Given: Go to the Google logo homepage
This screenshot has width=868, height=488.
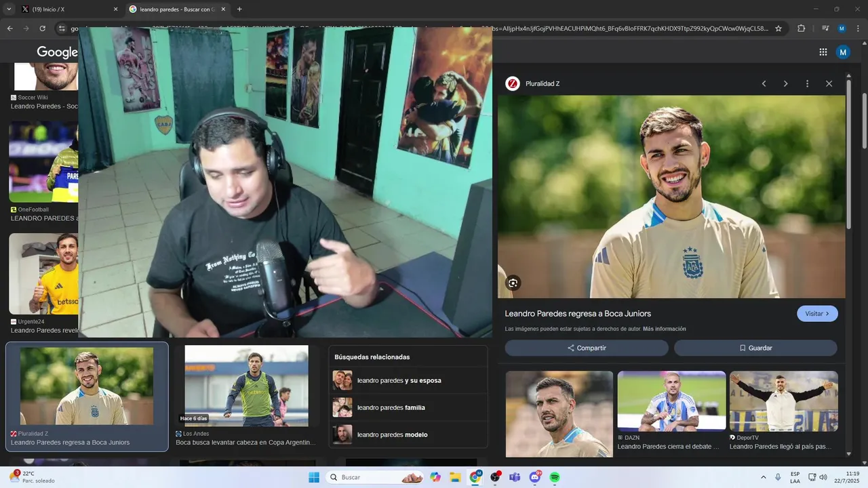Looking at the screenshot, I should [x=57, y=52].
